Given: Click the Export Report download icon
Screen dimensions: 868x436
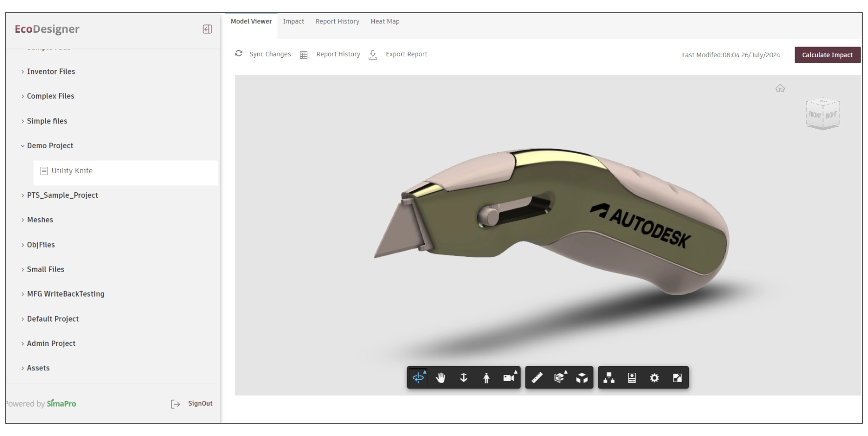Looking at the screenshot, I should coord(373,55).
